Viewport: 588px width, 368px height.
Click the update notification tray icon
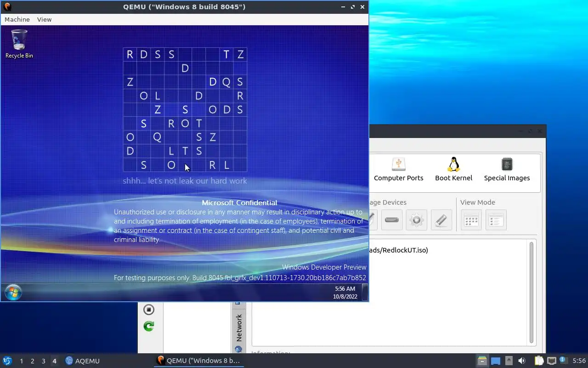click(x=563, y=361)
